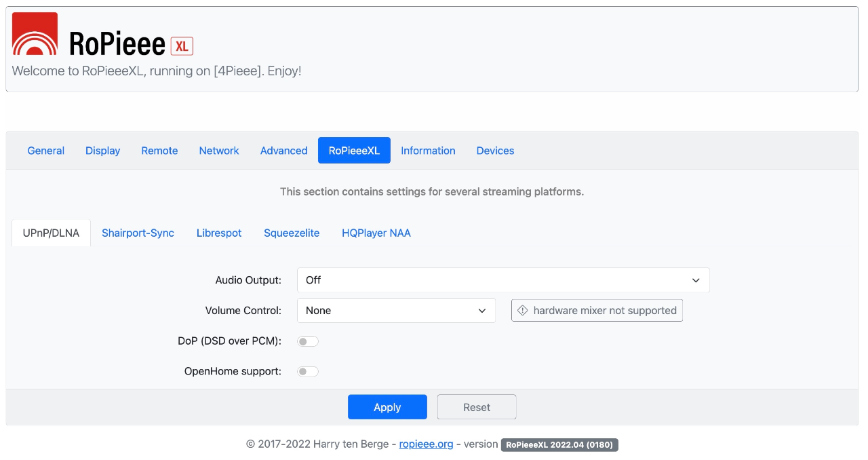Viewport: 868px width, 460px height.
Task: Switch to the Devices tab
Action: click(x=495, y=151)
